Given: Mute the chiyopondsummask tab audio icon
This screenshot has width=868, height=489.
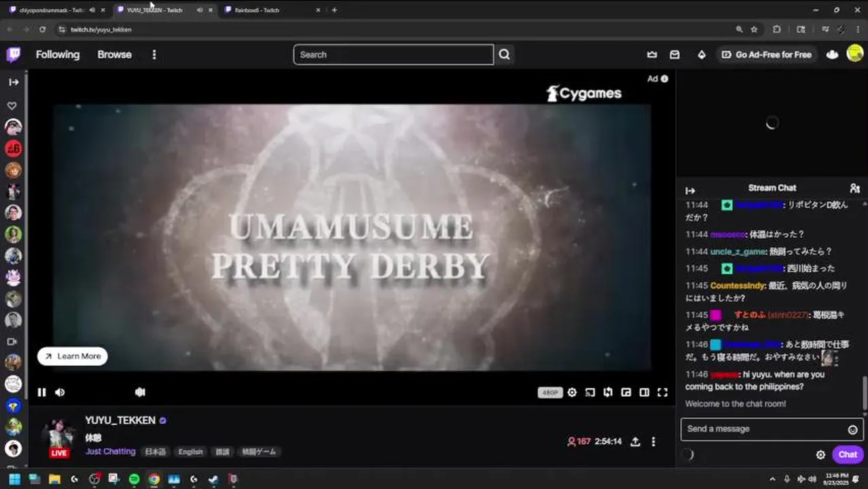Looking at the screenshot, I should (x=92, y=10).
